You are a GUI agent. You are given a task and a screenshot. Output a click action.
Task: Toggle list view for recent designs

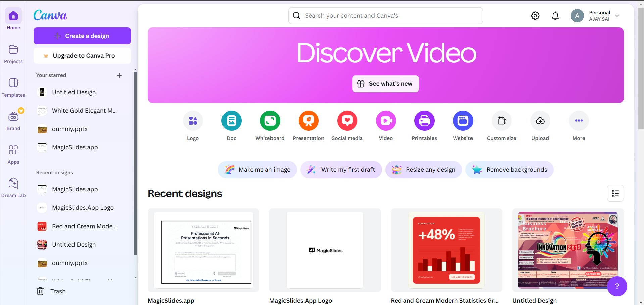click(615, 193)
